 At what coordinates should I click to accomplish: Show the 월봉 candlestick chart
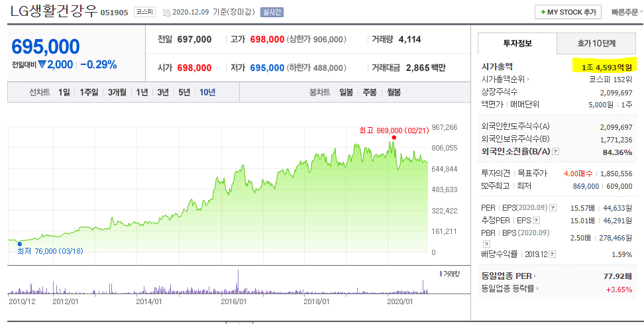click(x=394, y=92)
